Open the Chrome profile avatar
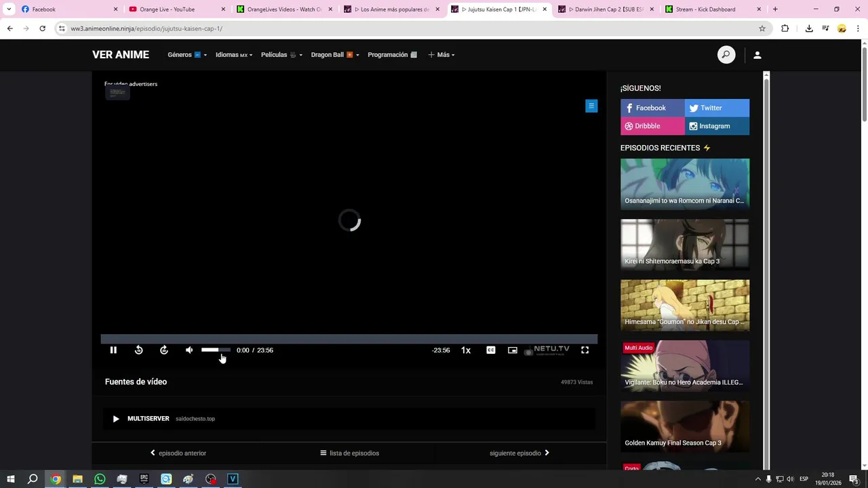Image resolution: width=868 pixels, height=488 pixels. (x=842, y=28)
